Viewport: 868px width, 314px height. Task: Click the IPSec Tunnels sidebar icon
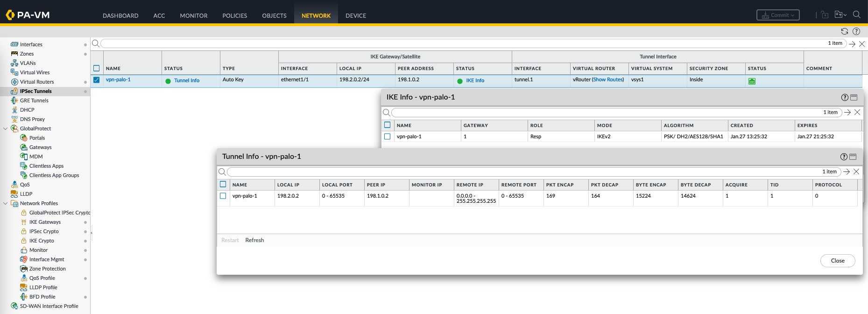point(14,91)
